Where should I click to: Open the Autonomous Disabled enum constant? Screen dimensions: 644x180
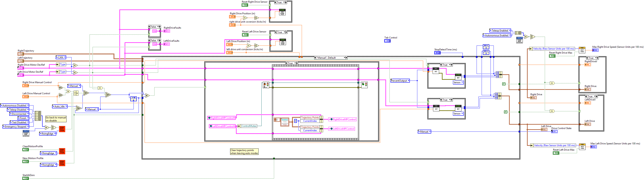(15, 105)
